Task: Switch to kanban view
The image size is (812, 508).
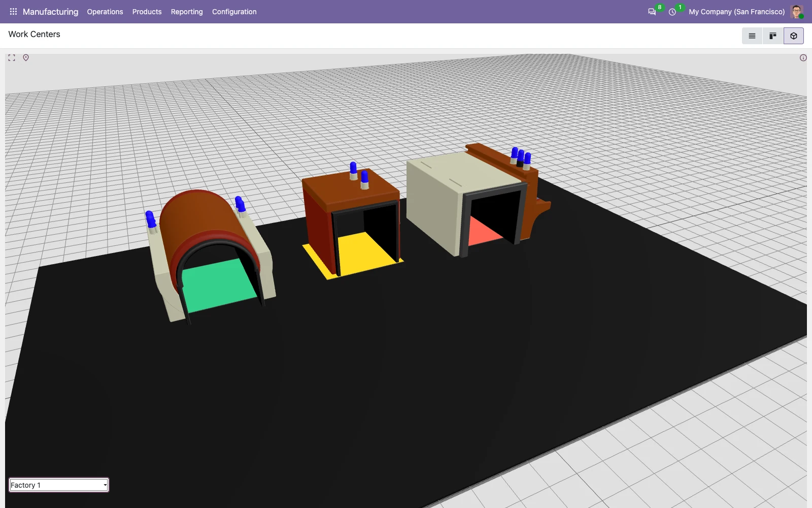Action: (773, 36)
